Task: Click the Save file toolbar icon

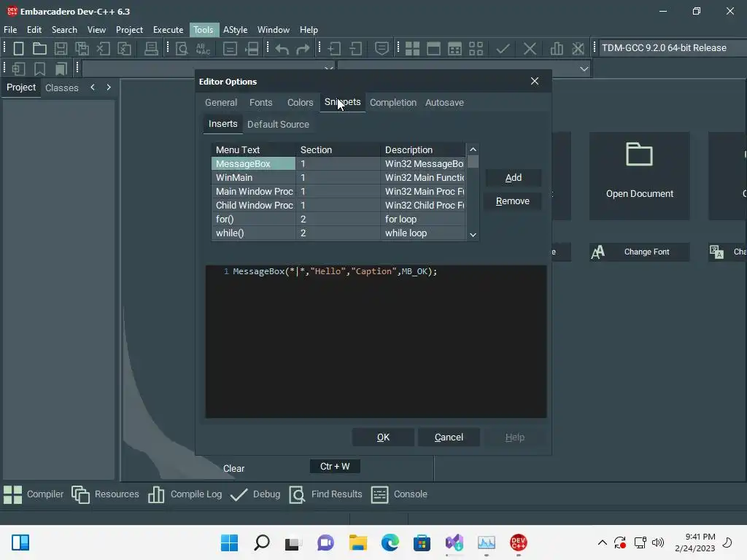Action: click(x=61, y=48)
